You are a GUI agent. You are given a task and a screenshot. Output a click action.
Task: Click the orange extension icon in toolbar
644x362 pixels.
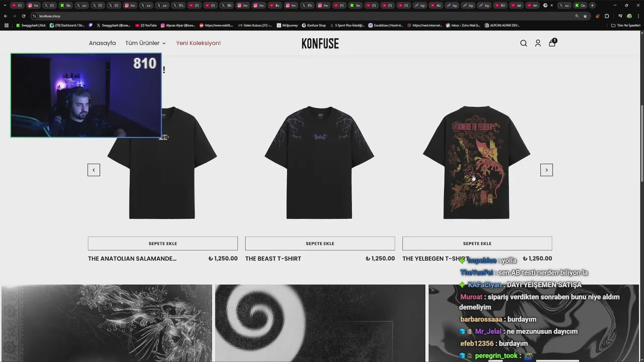[598, 16]
